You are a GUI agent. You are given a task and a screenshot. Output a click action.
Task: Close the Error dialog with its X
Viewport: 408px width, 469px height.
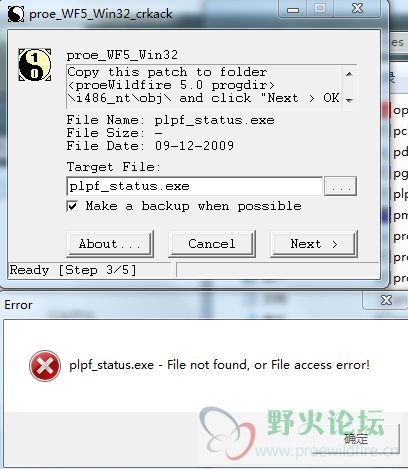pyautogui.click(x=386, y=300)
